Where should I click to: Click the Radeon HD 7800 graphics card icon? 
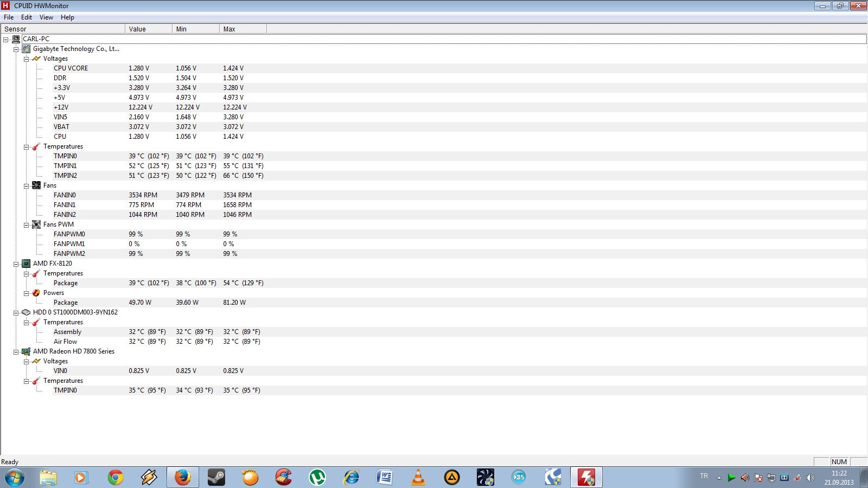click(x=26, y=351)
